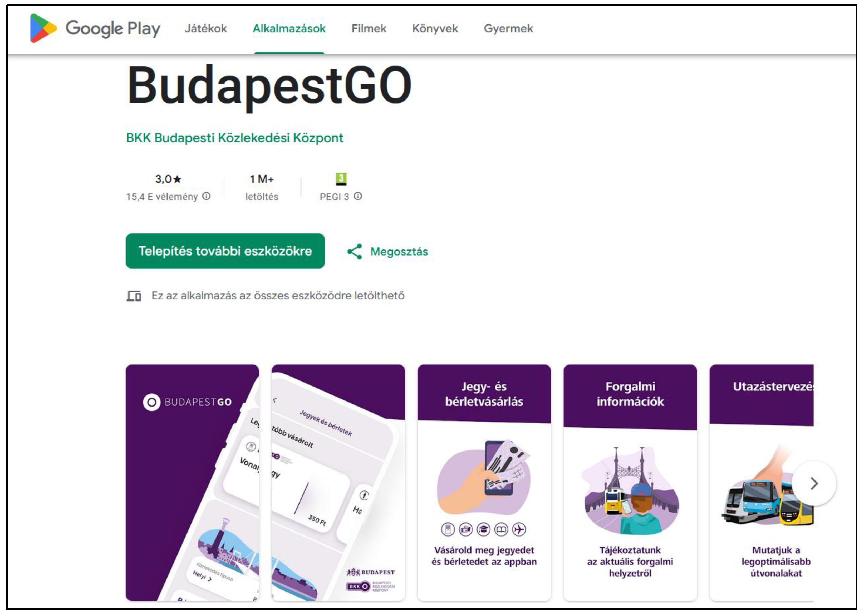Open the Könyvek tab
The width and height of the screenshot is (864, 616).
pyautogui.click(x=435, y=28)
